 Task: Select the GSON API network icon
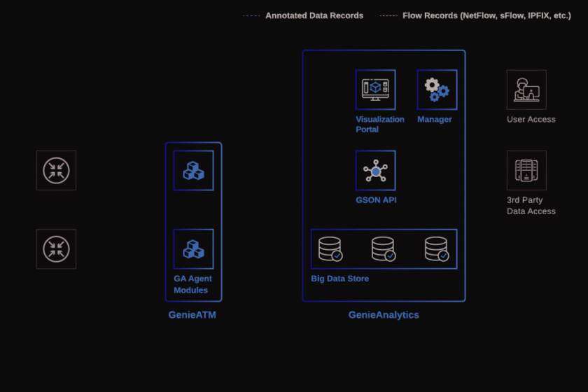[x=375, y=171]
